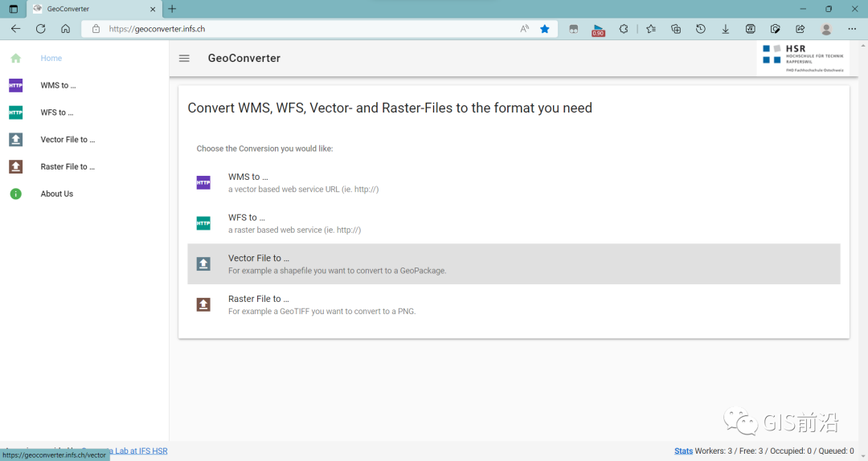Go back with browser back arrow
The height and width of the screenshot is (461, 868).
tap(15, 29)
